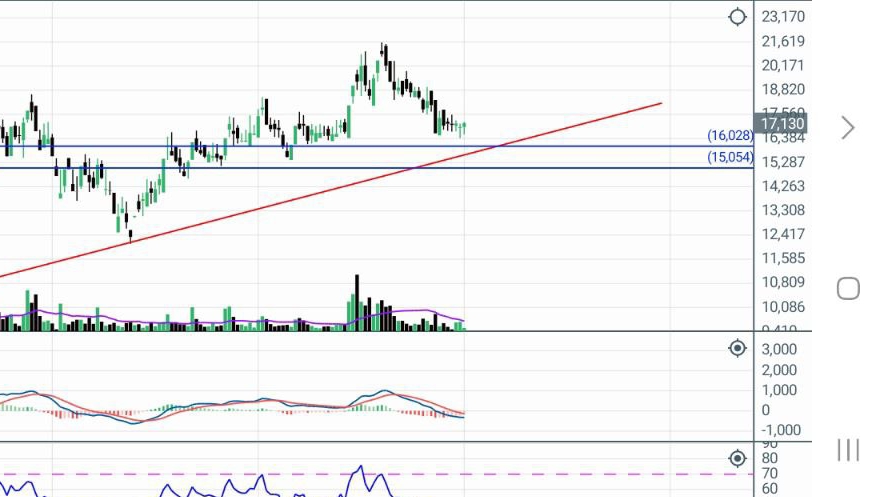
Task: Open the next chart with right chevron
Action: tap(848, 128)
